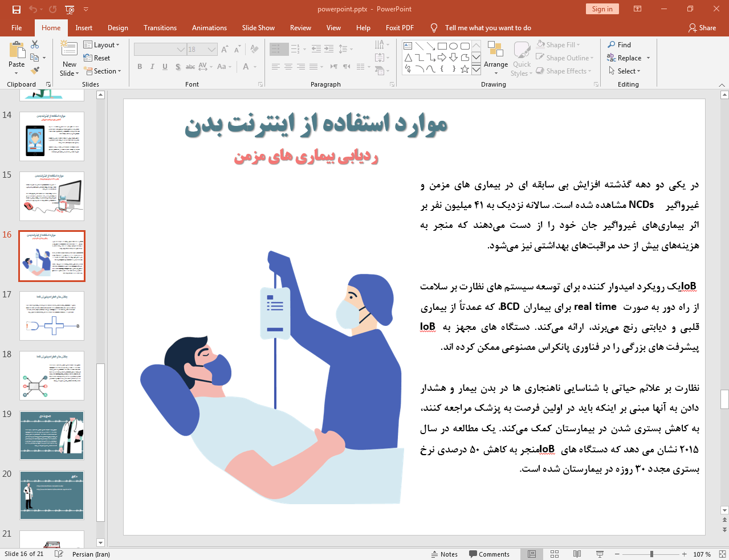Increase the list indent level
Image resolution: width=729 pixels, height=560 pixels.
(x=329, y=50)
